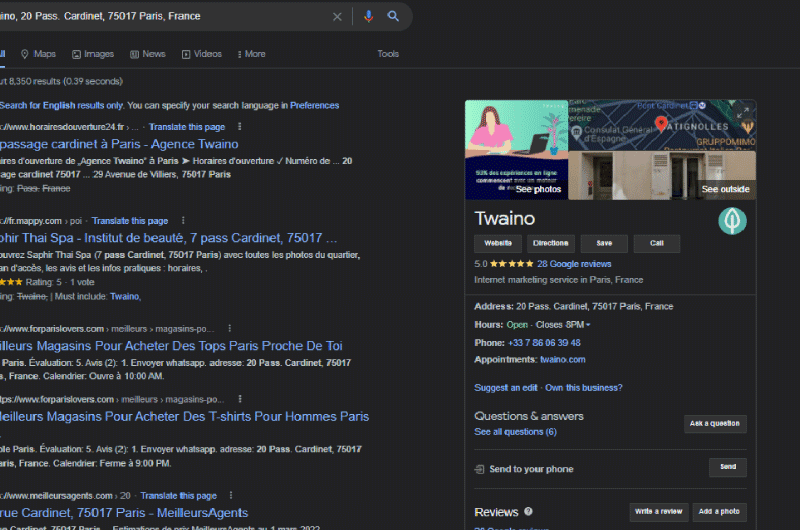Open Magasins Pour Acheter Des Tops result
Image resolution: width=800 pixels, height=530 pixels.
[171, 346]
